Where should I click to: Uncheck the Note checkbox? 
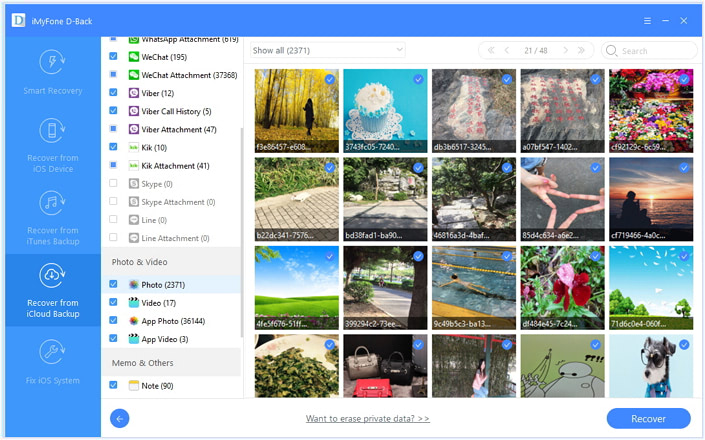(113, 385)
